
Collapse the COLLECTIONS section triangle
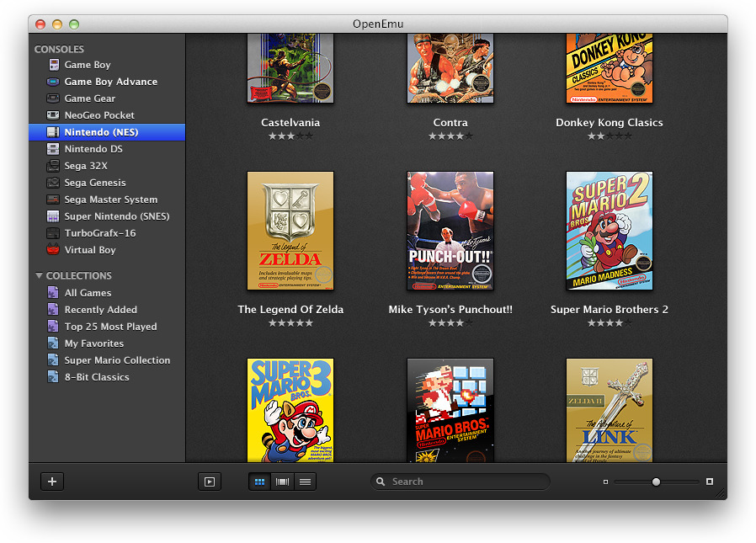pyautogui.click(x=39, y=275)
